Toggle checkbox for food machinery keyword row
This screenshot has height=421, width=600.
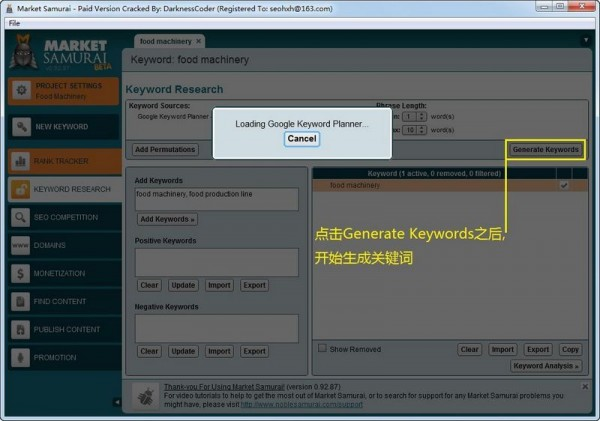(564, 185)
